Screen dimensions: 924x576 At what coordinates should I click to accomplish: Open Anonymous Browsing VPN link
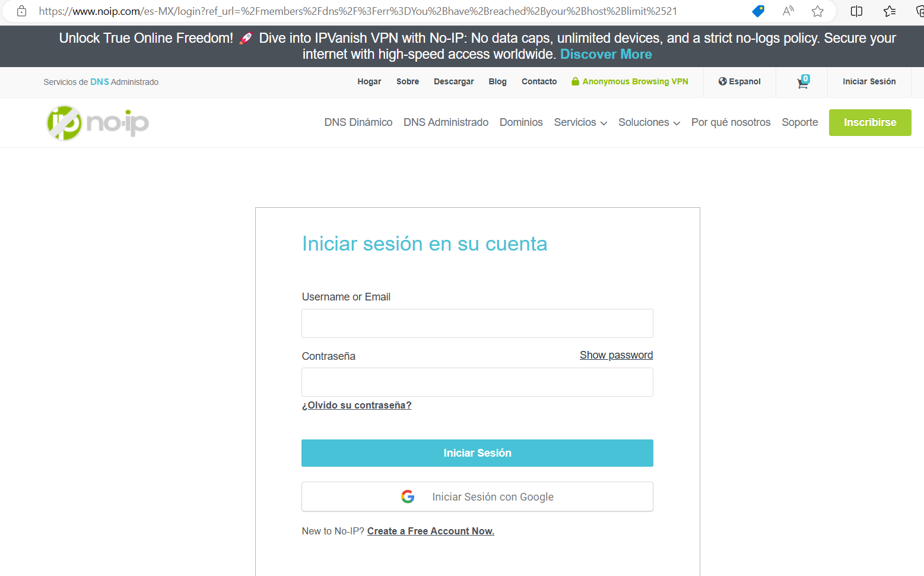tap(630, 82)
